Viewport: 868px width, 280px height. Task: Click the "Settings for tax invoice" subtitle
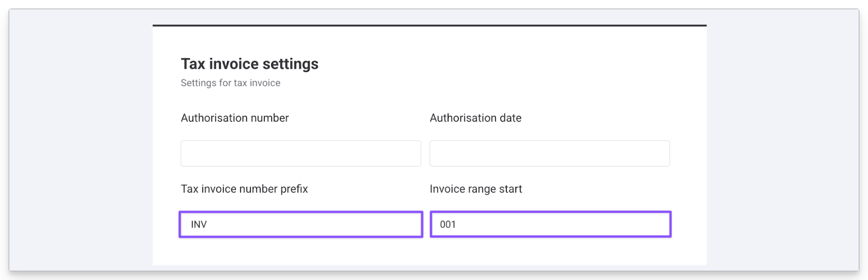click(x=231, y=83)
